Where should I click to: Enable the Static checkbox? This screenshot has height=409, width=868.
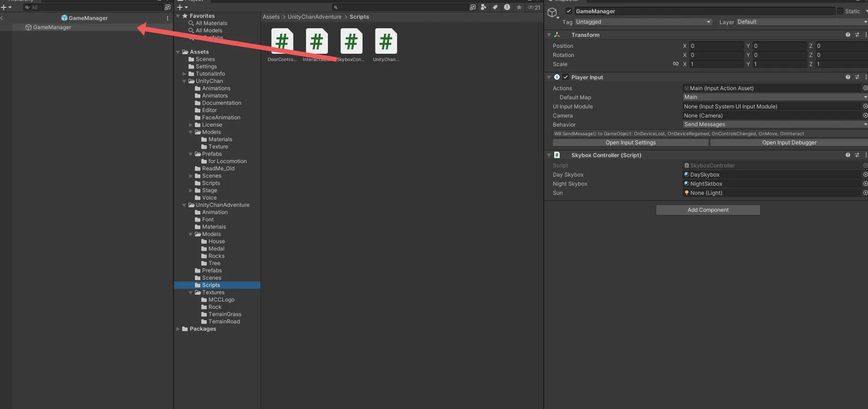[x=840, y=11]
